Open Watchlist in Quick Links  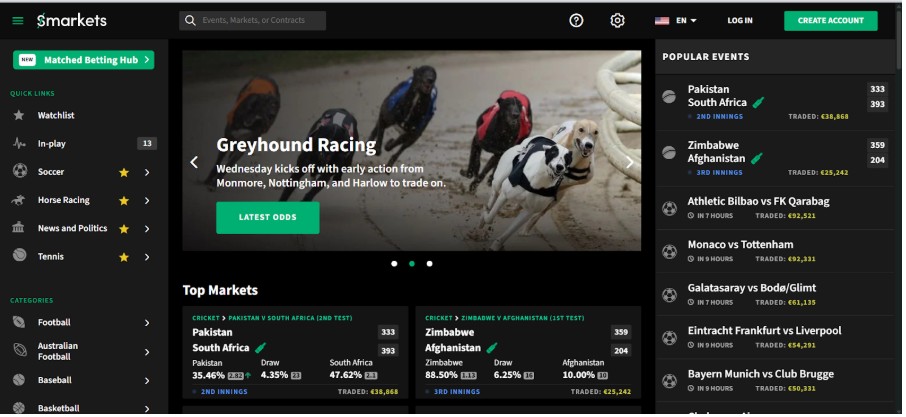pyautogui.click(x=56, y=116)
